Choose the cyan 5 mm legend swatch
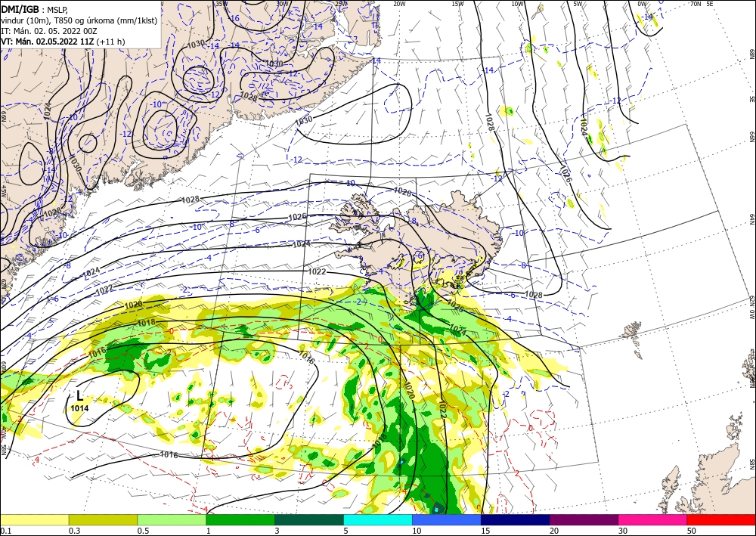Viewport: 756px width, 536px height. [x=378, y=519]
